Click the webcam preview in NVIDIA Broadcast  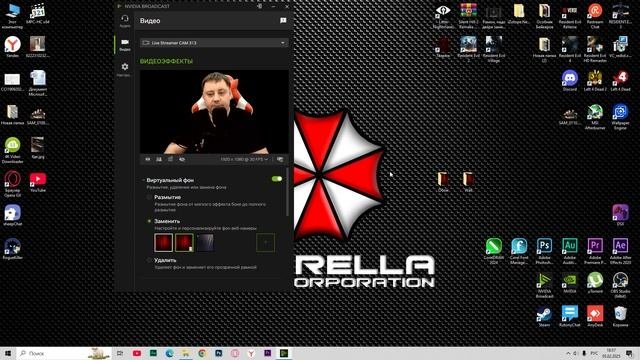pyautogui.click(x=214, y=111)
